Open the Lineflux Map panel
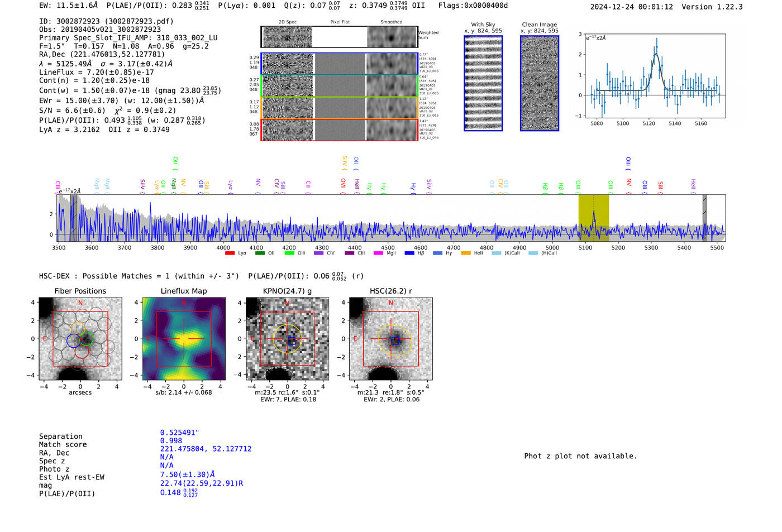782x532 pixels. (x=184, y=339)
